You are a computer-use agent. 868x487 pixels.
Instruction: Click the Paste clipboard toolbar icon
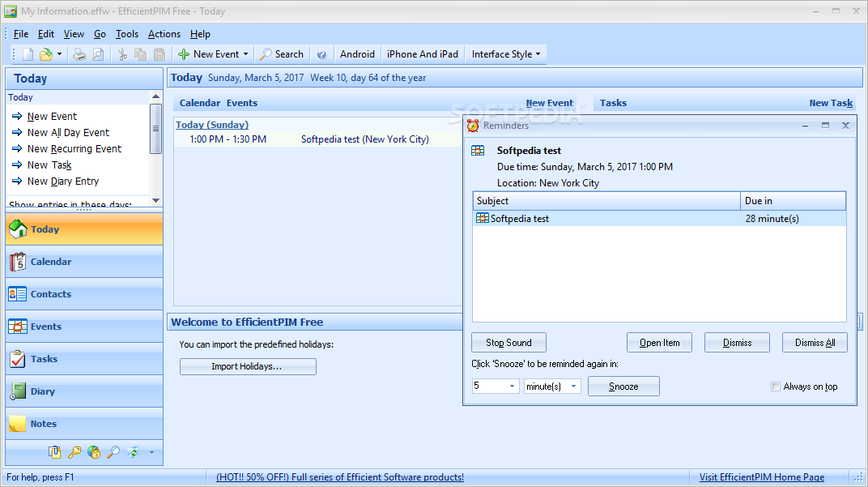pos(160,54)
